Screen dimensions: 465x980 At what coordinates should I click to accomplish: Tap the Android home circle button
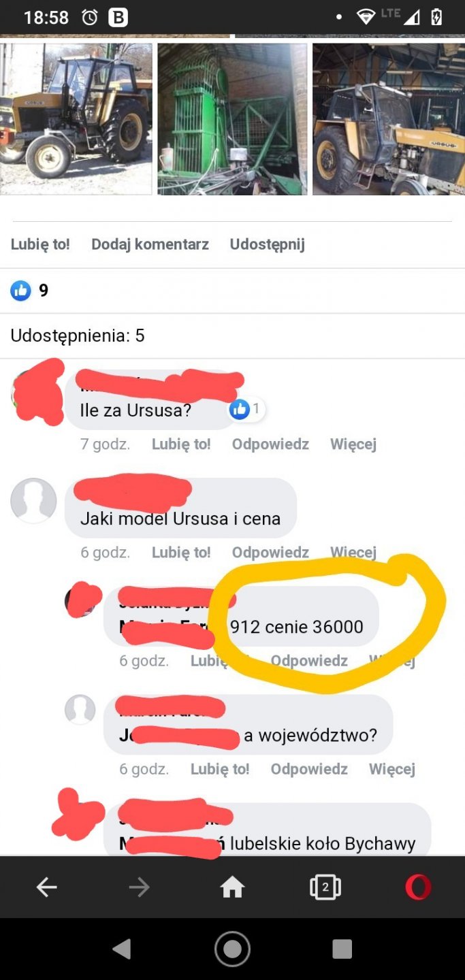click(x=232, y=949)
